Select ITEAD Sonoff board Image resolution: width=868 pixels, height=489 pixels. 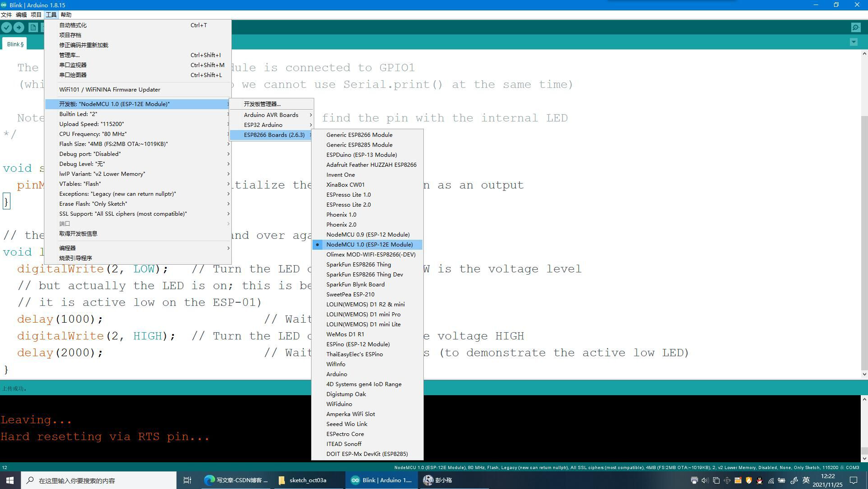click(x=368, y=444)
